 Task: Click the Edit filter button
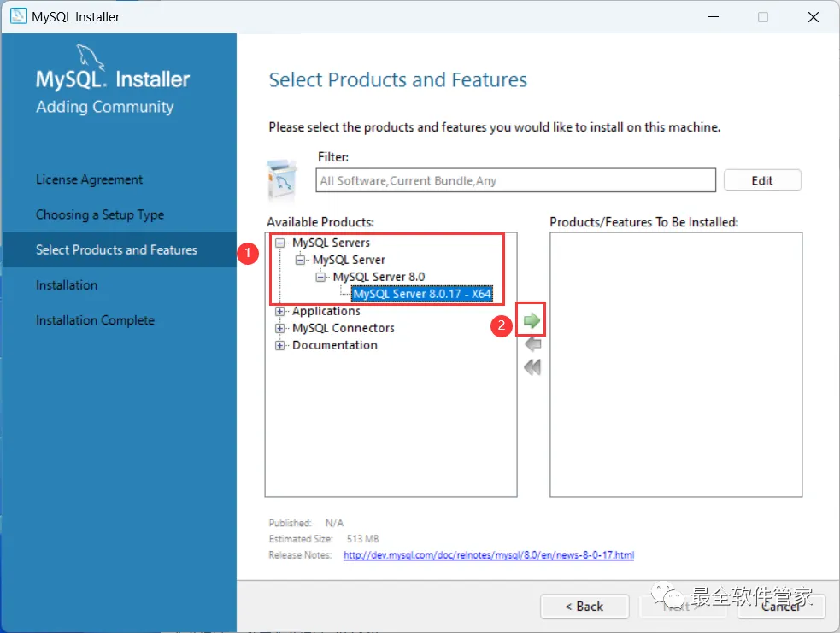[761, 180]
